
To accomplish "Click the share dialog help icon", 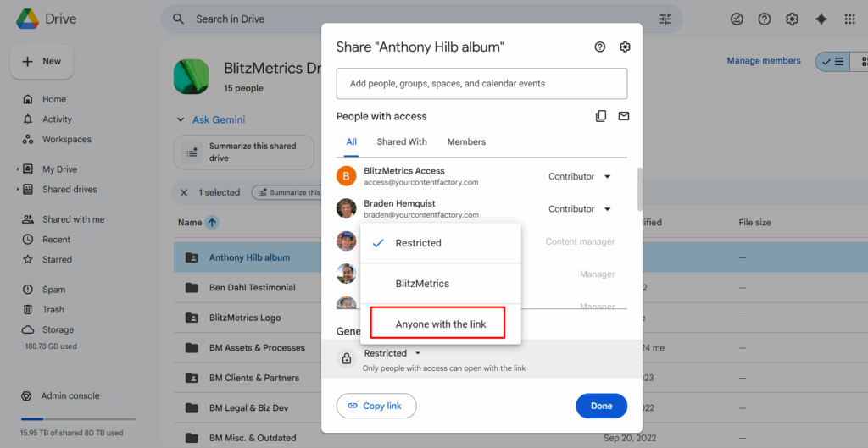I will pos(600,47).
